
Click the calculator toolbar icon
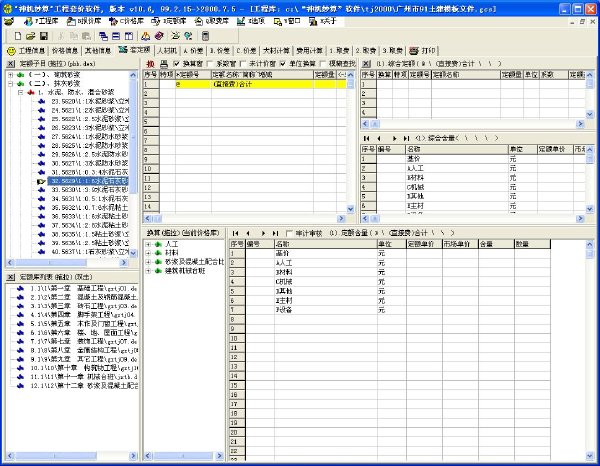tap(205, 36)
